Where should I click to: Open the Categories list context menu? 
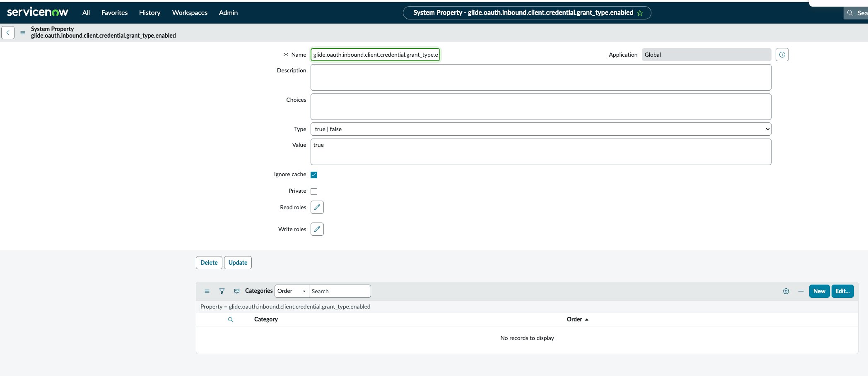(207, 291)
